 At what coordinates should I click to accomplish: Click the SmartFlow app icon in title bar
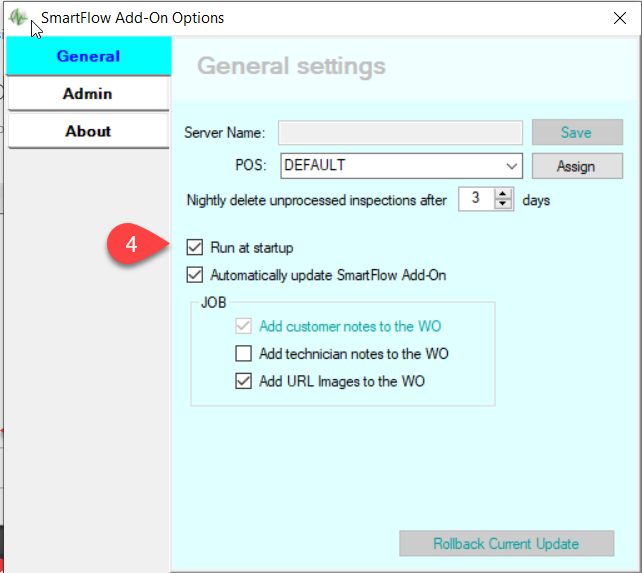[x=18, y=17]
